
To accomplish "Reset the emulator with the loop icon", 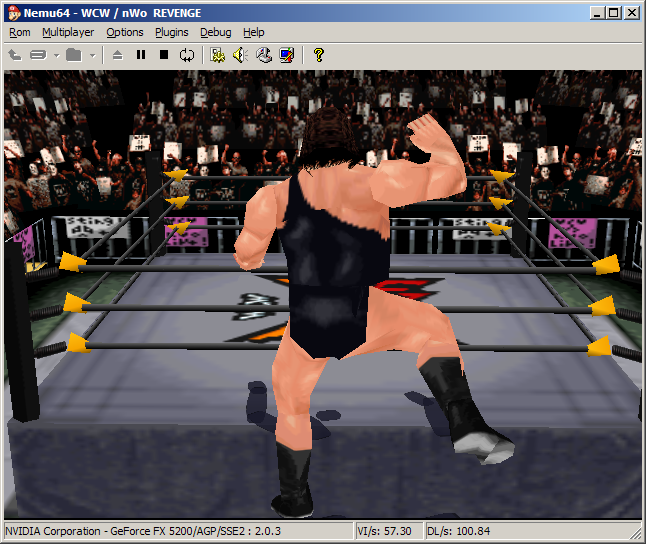I will pos(187,55).
